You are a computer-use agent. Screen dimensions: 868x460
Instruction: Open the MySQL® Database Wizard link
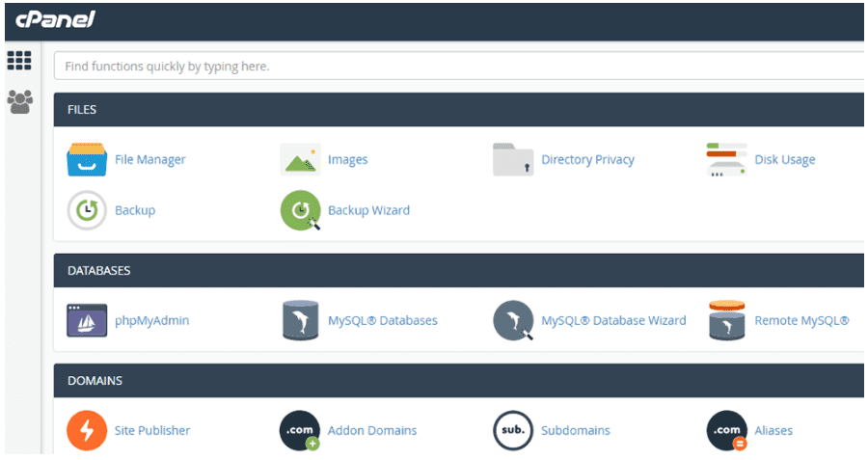613,320
